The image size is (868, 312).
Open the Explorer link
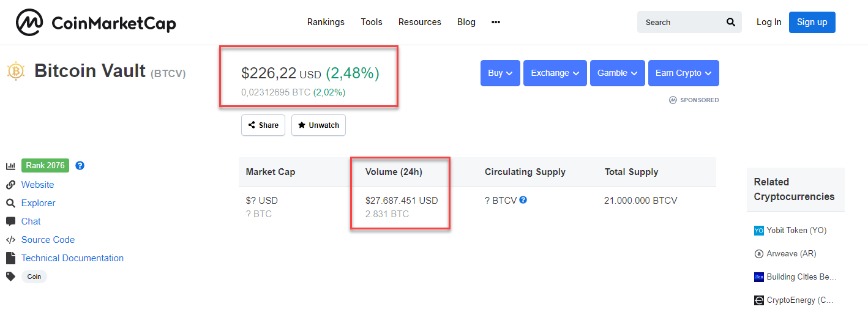pyautogui.click(x=39, y=203)
